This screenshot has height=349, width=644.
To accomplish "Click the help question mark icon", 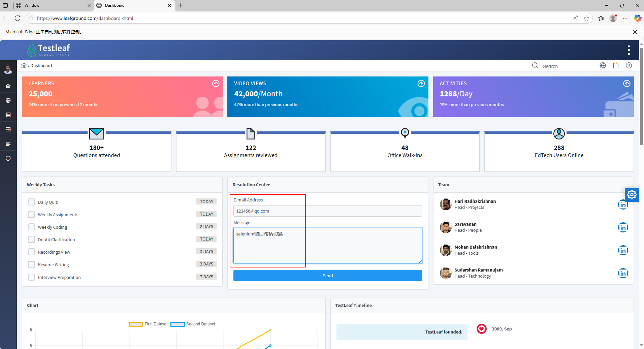I will (x=629, y=65).
